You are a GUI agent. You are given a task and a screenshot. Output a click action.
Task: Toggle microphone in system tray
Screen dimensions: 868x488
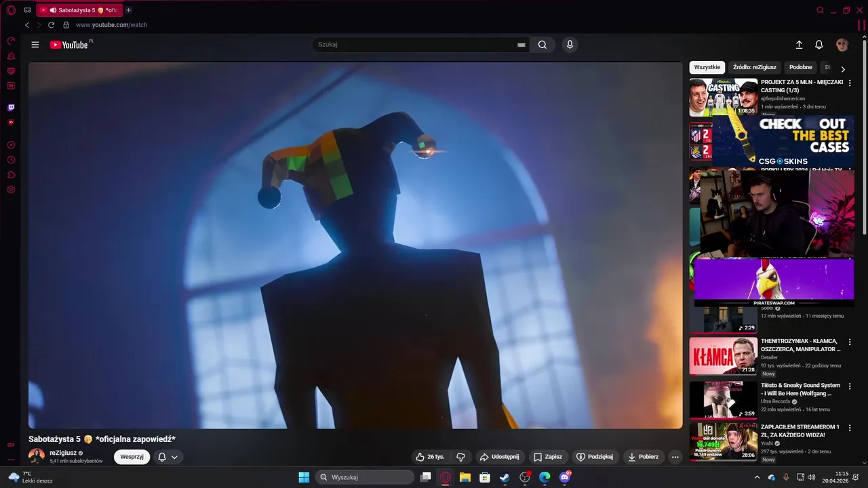(785, 477)
